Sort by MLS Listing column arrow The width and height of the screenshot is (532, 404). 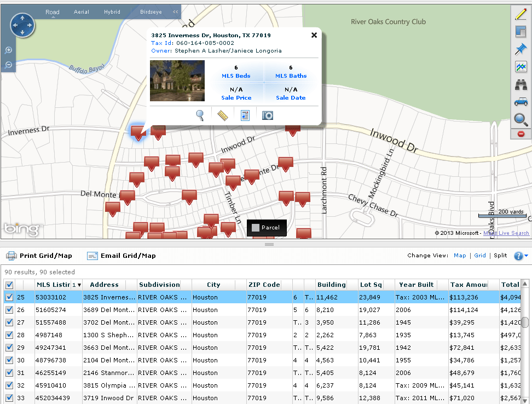pos(79,285)
